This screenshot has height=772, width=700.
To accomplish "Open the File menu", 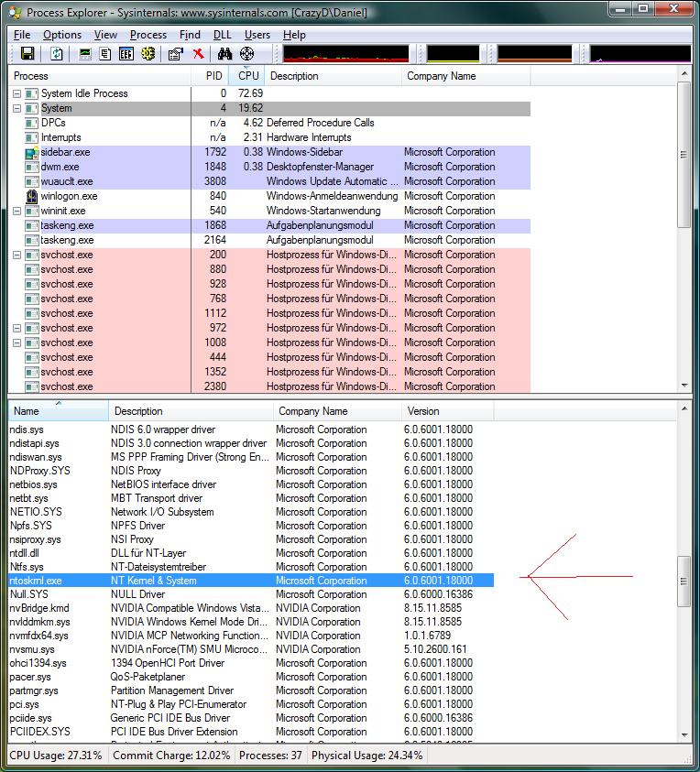I will pyautogui.click(x=22, y=35).
